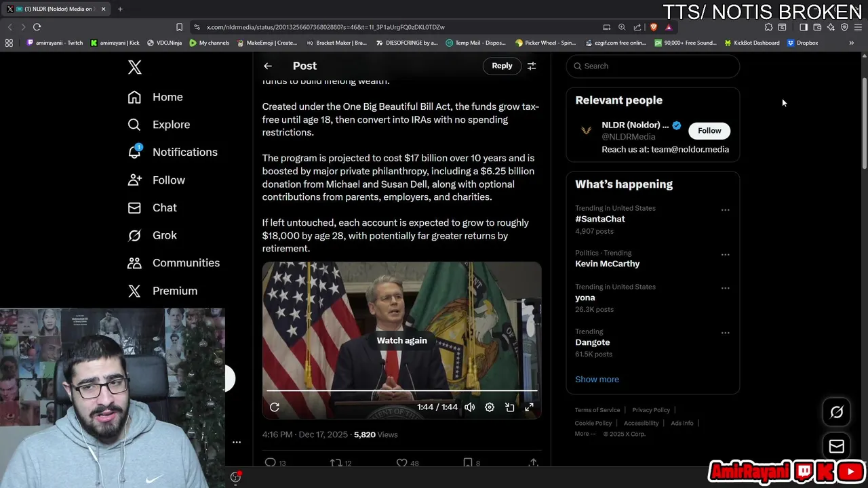Screen dimensions: 868x488
Task: Open more options for yona trend
Action: 725,288
